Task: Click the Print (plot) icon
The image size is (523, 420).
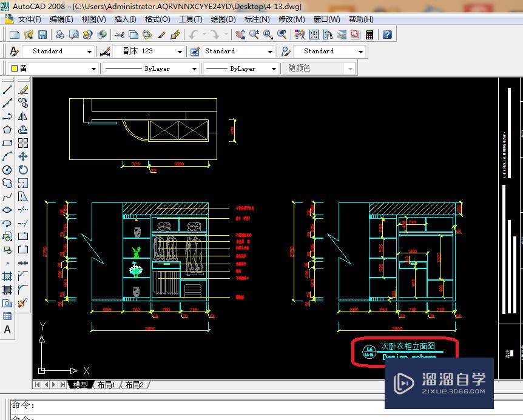Action: pyautogui.click(x=60, y=35)
